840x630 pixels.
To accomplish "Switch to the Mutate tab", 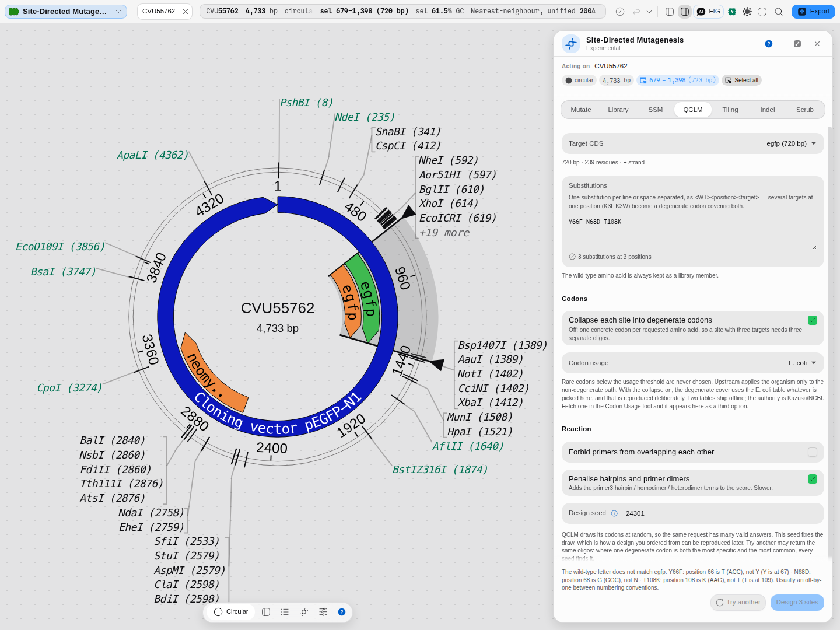I will click(x=581, y=110).
